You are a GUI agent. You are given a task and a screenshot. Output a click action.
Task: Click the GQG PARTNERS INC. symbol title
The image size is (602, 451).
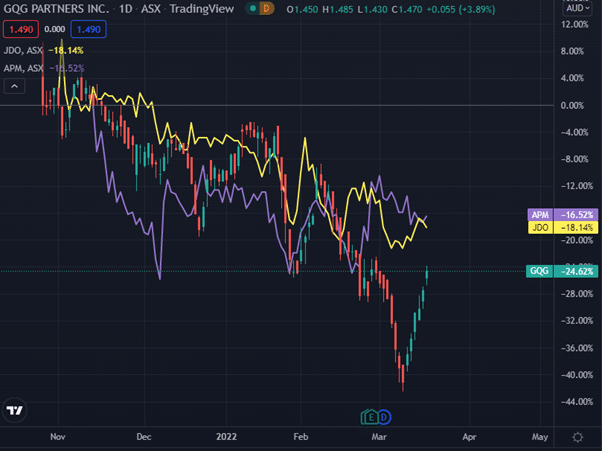click(56, 8)
